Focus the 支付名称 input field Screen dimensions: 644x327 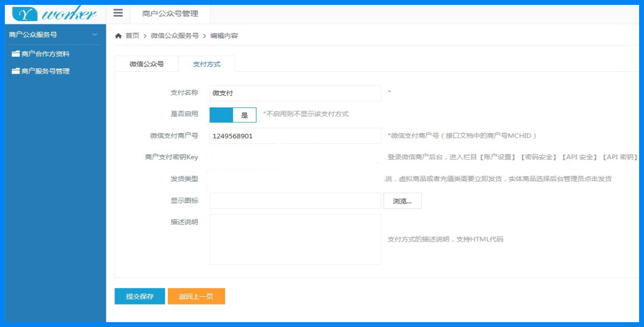pos(295,93)
